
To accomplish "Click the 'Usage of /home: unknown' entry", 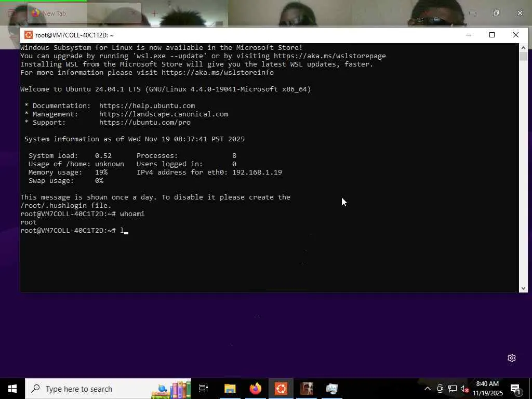I will (76, 164).
